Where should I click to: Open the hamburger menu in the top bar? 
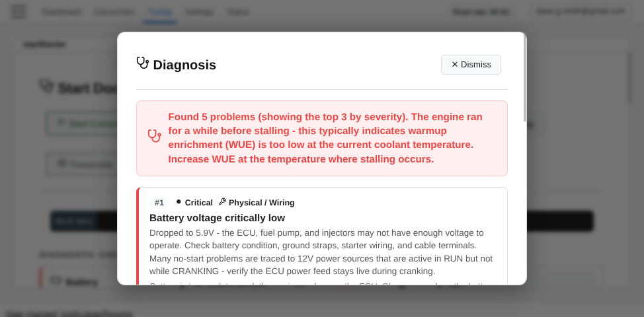pyautogui.click(x=19, y=12)
